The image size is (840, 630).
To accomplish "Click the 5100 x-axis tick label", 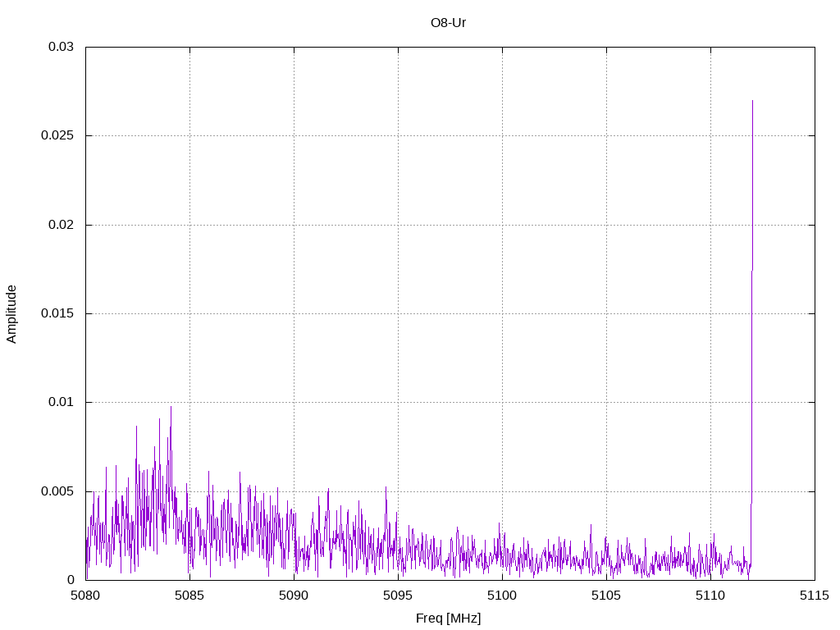I will click(x=503, y=596).
